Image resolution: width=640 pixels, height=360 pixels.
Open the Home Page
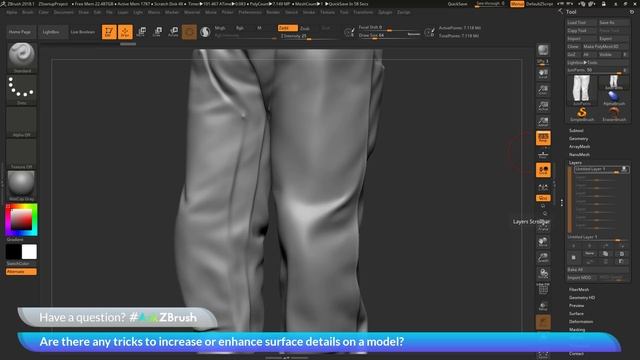(20, 32)
